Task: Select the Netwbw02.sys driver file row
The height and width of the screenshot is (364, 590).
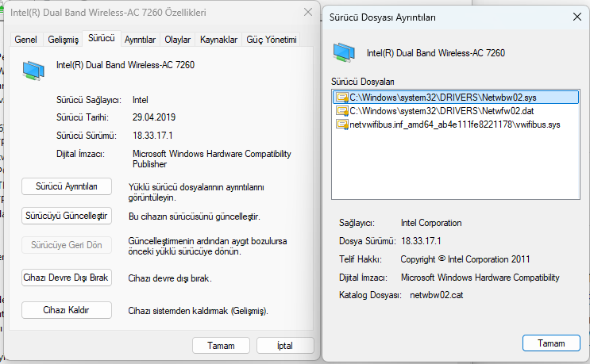Action: coord(456,98)
